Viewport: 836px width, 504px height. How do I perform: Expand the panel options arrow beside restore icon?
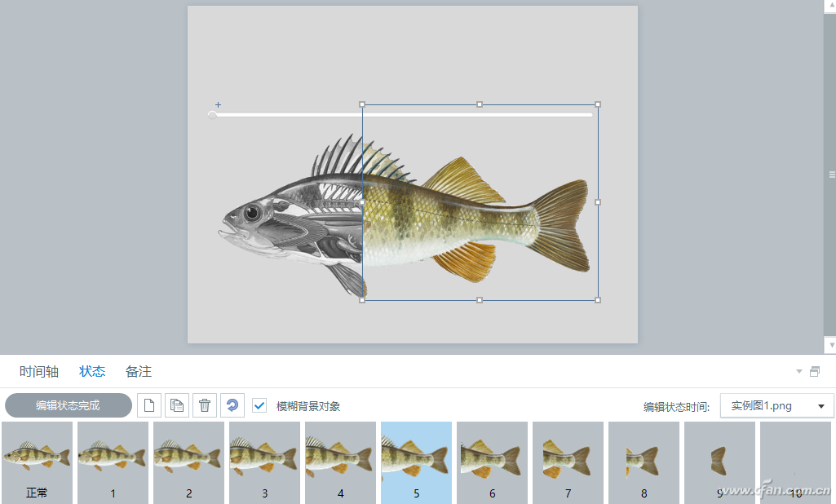[799, 372]
